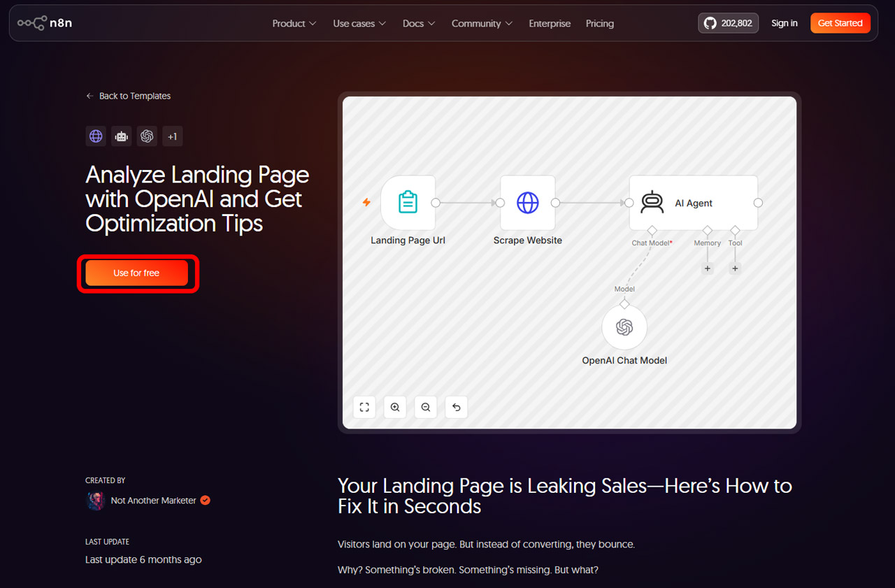This screenshot has height=588, width=895.
Task: Zoom out on the workflow canvas
Action: pos(426,407)
